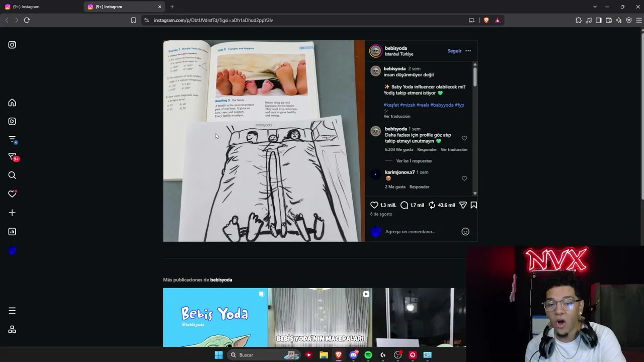Viewport: 644px width, 362px height.
Task: Open the sidebar list icon below Reels
Action: [x=13, y=139]
